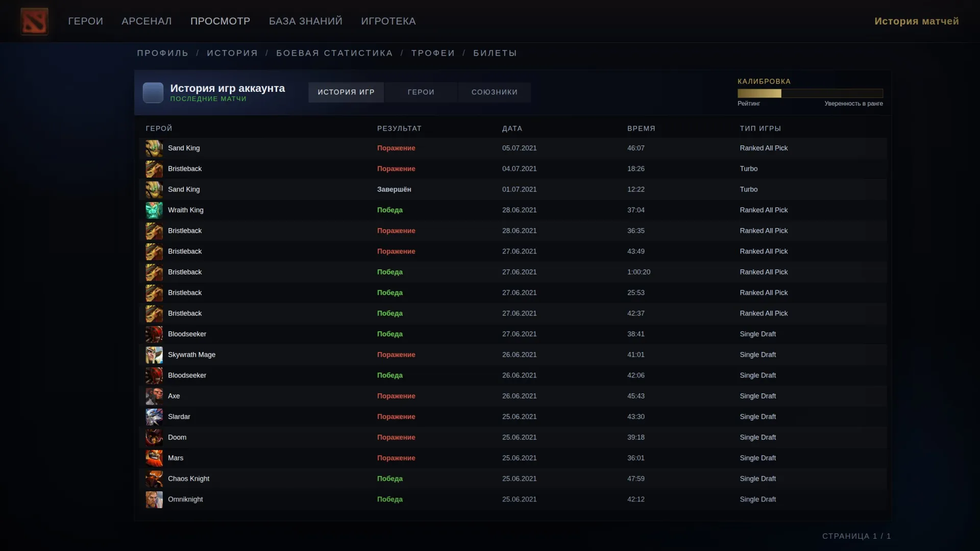
Task: Open the БАЗА ЗНАНИЙ top menu
Action: tap(306, 21)
